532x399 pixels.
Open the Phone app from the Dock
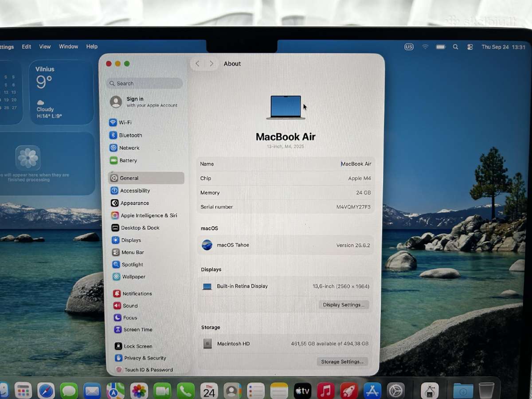point(186,391)
